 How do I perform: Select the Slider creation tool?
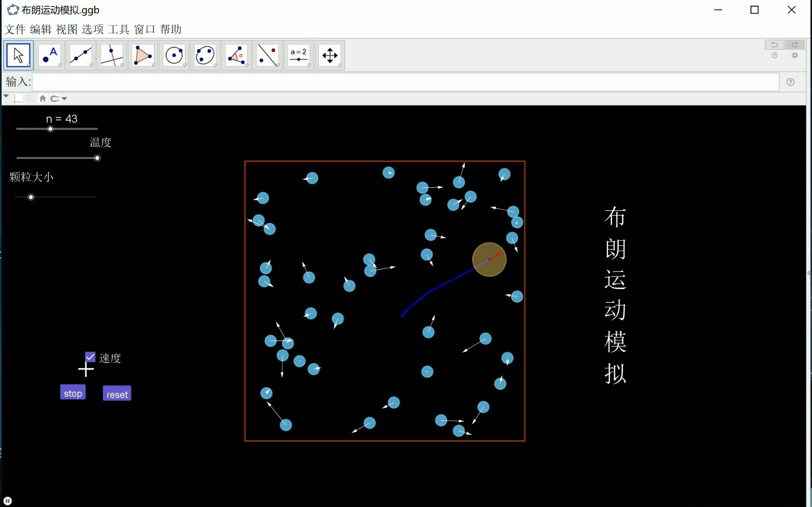pos(298,55)
